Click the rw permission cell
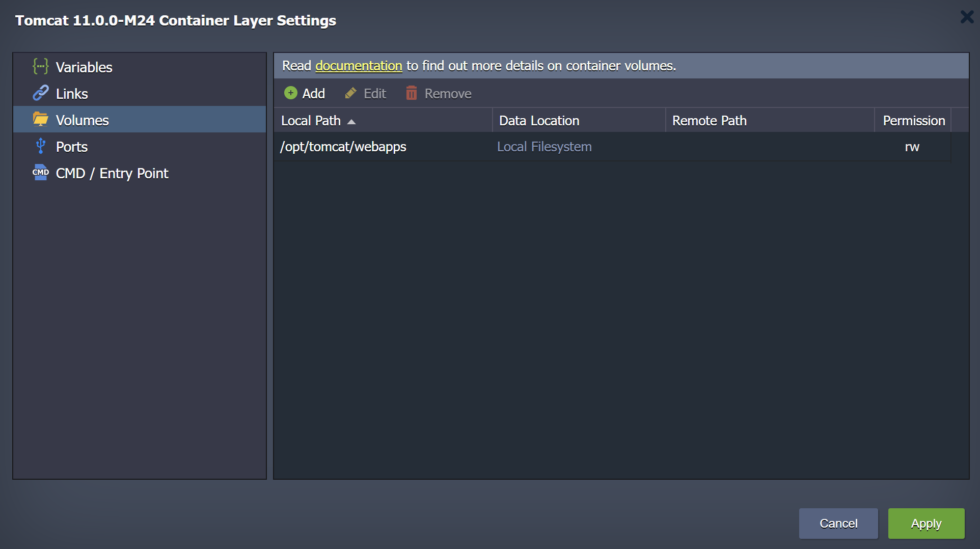 (912, 147)
